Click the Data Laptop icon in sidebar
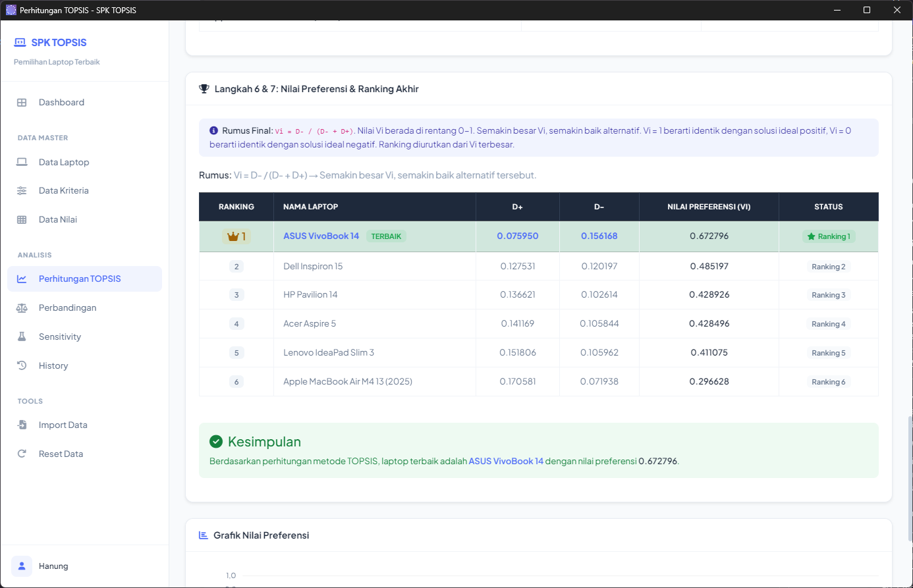The image size is (913, 588). pyautogui.click(x=22, y=162)
